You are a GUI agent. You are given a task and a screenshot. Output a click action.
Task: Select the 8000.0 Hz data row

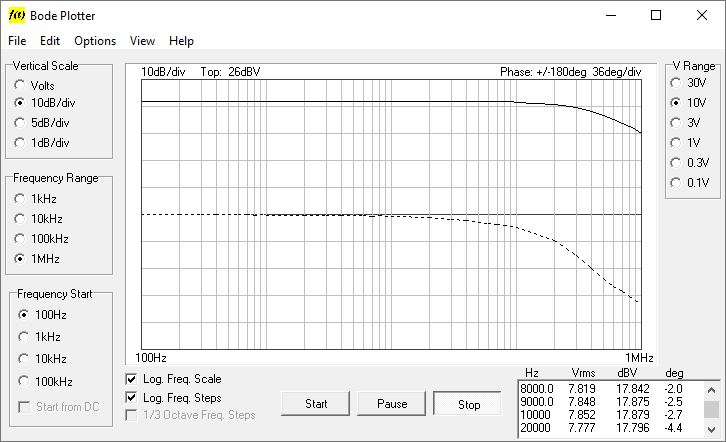click(611, 389)
